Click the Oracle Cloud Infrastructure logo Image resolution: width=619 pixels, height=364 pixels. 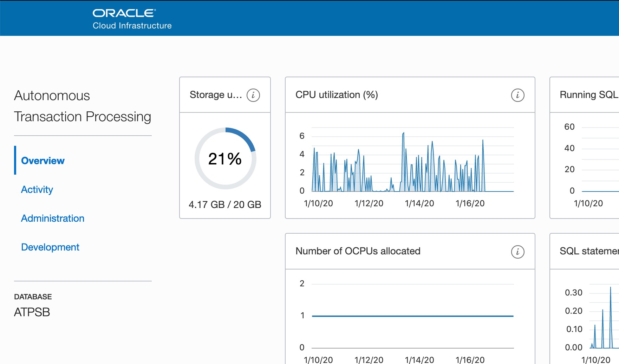(x=132, y=19)
